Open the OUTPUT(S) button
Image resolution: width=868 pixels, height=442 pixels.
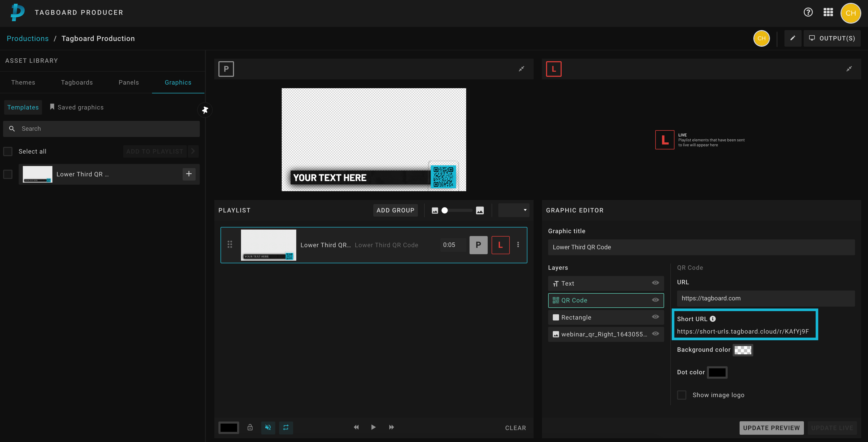(832, 38)
